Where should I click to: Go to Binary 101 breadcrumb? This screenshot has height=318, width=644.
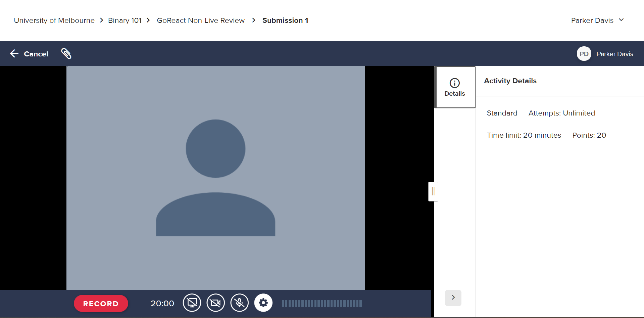coord(125,20)
